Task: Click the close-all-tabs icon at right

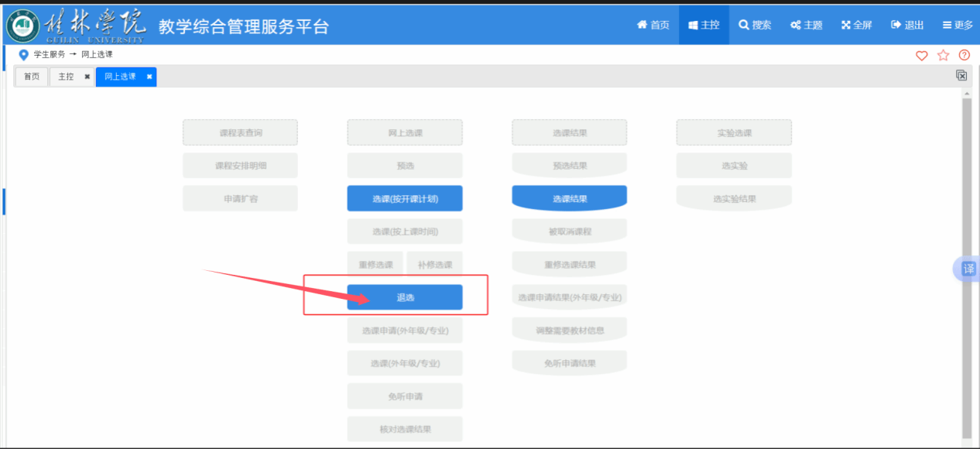Action: (961, 76)
